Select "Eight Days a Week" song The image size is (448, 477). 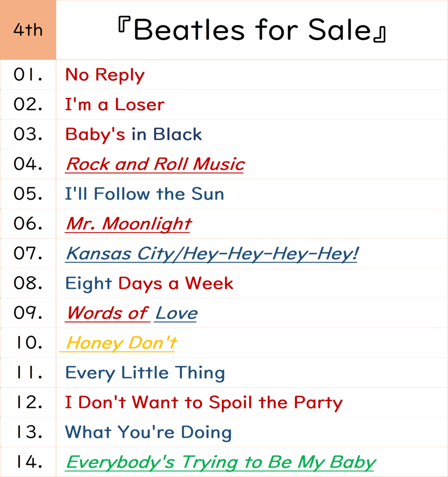(x=149, y=284)
